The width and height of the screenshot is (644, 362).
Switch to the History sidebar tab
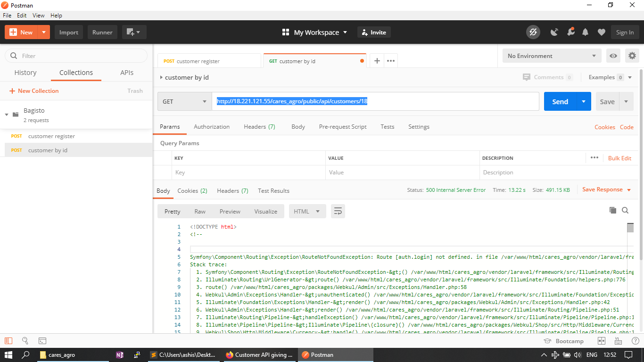[25, 73]
